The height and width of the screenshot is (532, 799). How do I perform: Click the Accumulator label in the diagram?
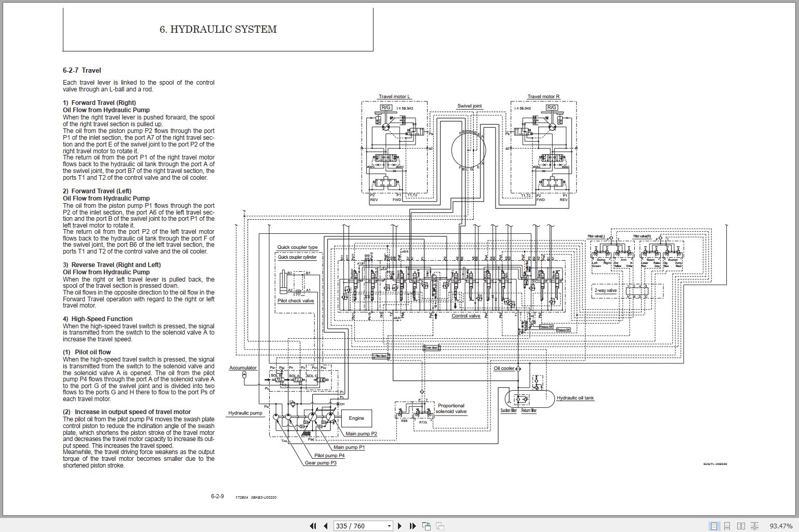(x=243, y=368)
